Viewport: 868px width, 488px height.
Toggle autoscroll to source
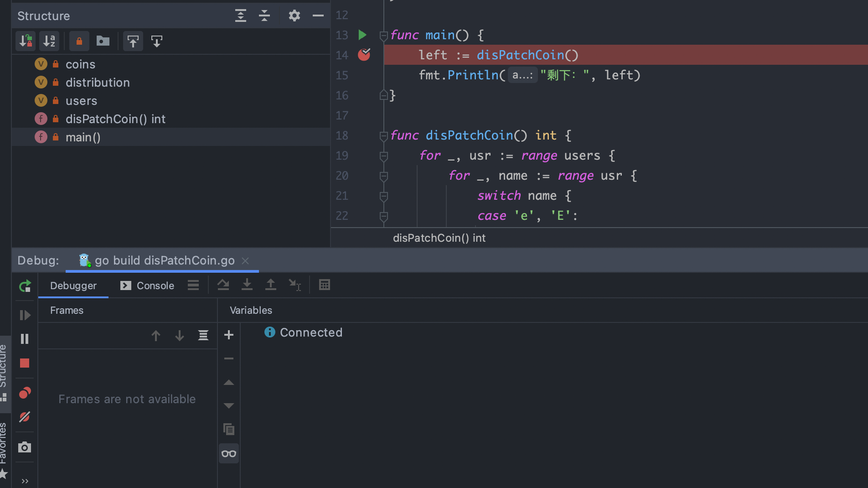(x=133, y=42)
